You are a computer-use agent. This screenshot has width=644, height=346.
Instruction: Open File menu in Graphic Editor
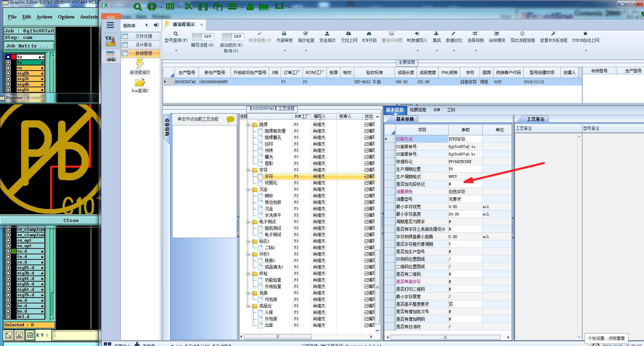(x=12, y=17)
